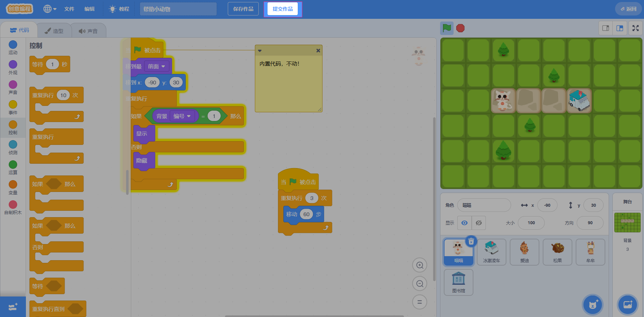This screenshot has height=317, width=644.
Task: Switch to small stage layout
Action: click(x=606, y=28)
